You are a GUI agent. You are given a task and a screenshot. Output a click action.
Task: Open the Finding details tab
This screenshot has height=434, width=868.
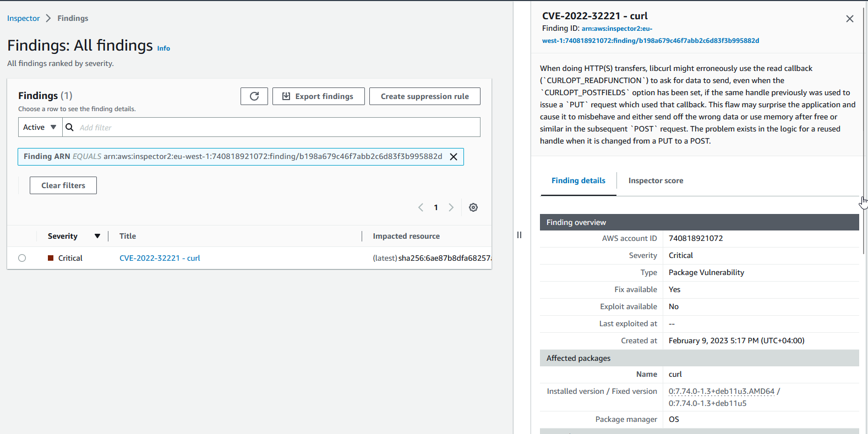(578, 180)
